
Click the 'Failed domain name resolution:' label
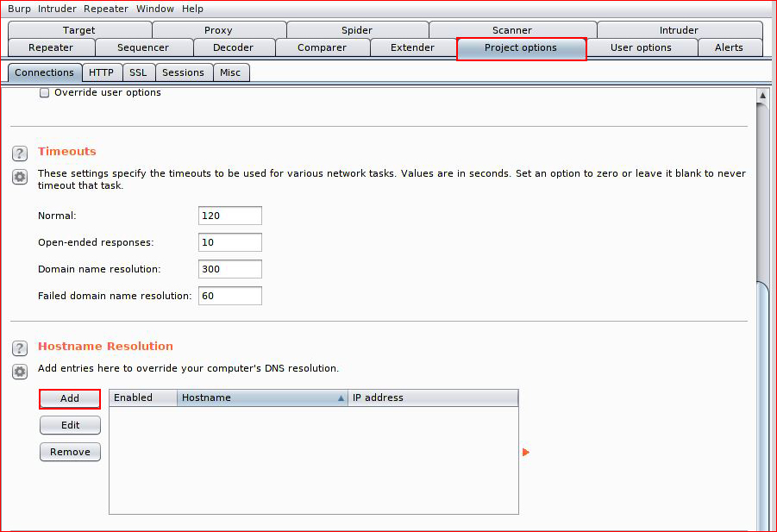(x=115, y=296)
